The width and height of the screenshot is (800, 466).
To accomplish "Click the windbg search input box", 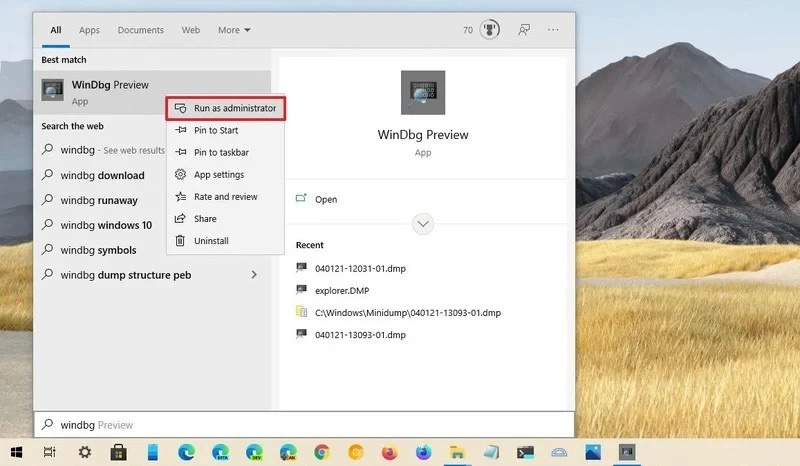I will click(x=304, y=425).
